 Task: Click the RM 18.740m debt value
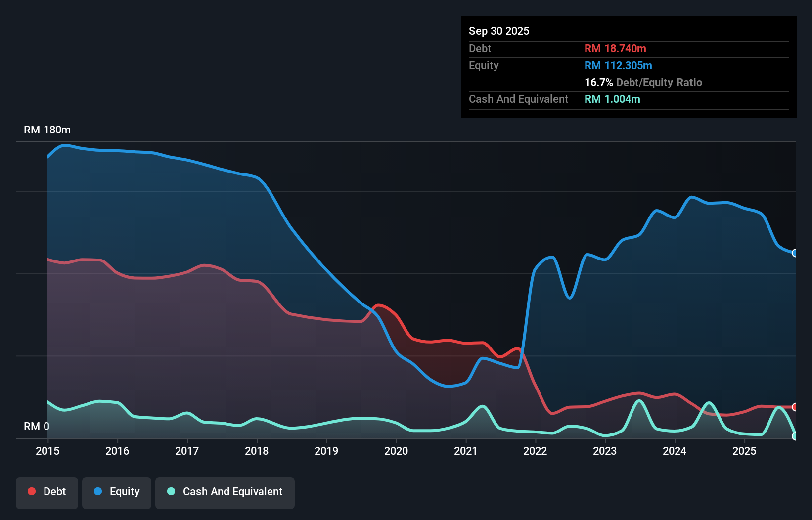tap(615, 48)
